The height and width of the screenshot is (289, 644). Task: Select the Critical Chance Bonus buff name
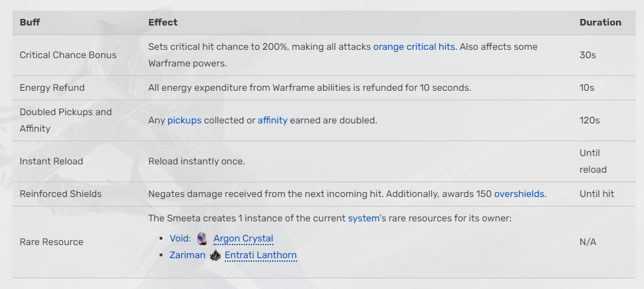(x=68, y=55)
